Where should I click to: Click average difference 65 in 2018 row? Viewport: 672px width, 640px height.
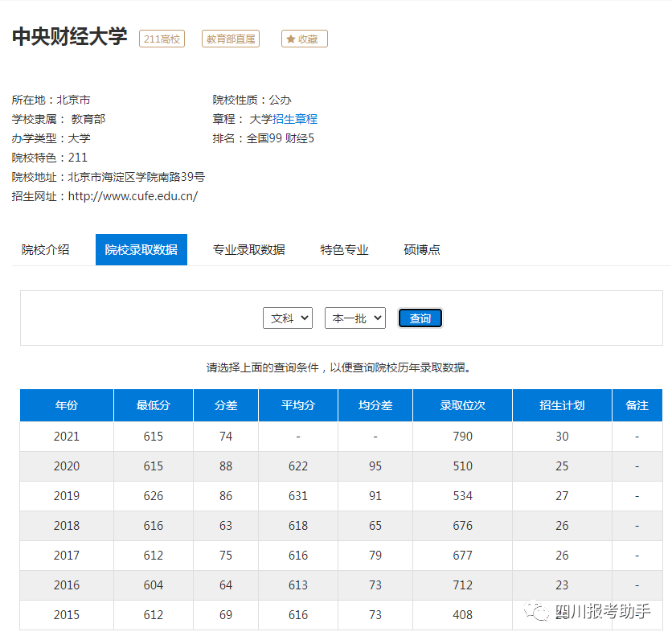pos(375,526)
